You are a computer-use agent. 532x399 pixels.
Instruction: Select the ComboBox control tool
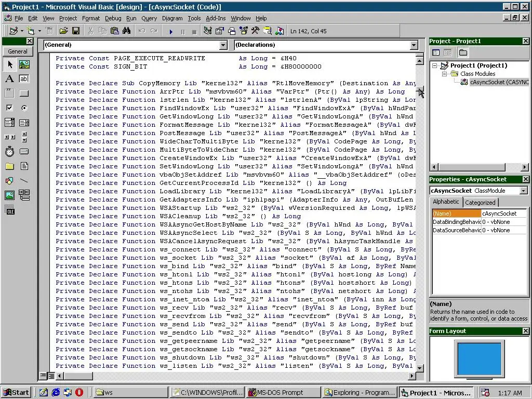click(10, 123)
